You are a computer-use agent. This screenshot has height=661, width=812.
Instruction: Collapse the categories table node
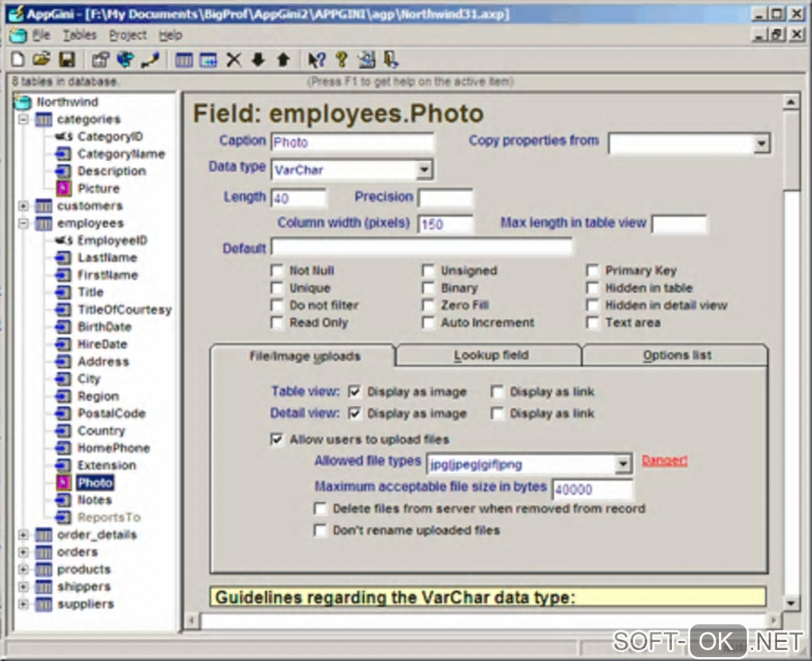[x=23, y=119]
